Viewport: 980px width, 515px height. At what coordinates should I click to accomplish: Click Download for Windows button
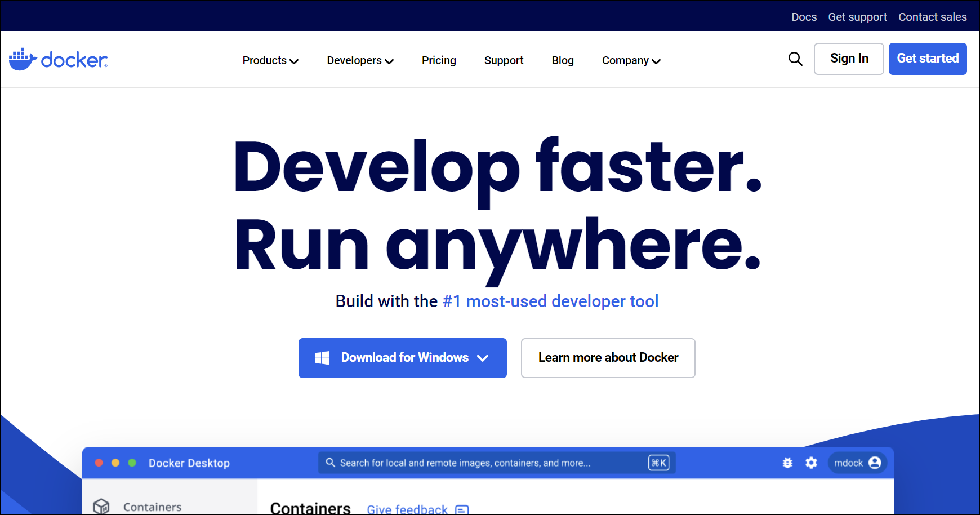coord(403,358)
